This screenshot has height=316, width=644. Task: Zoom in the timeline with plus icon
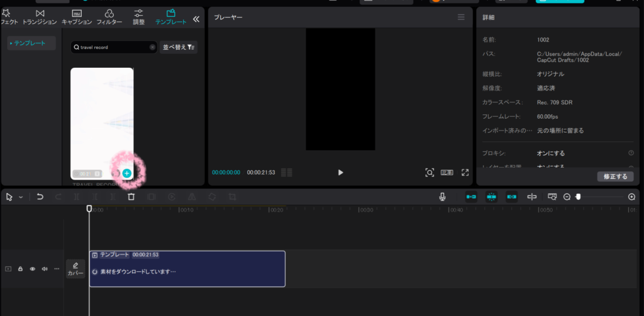(x=631, y=197)
